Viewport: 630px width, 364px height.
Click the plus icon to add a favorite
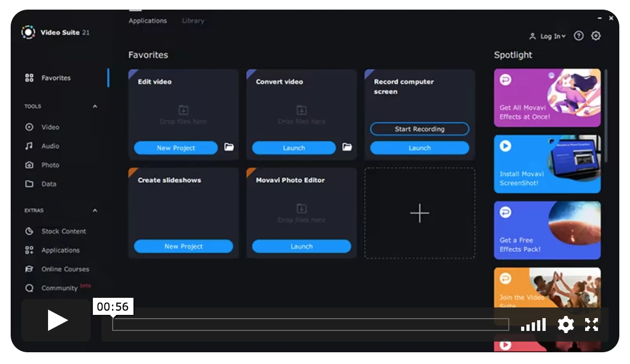[420, 213]
